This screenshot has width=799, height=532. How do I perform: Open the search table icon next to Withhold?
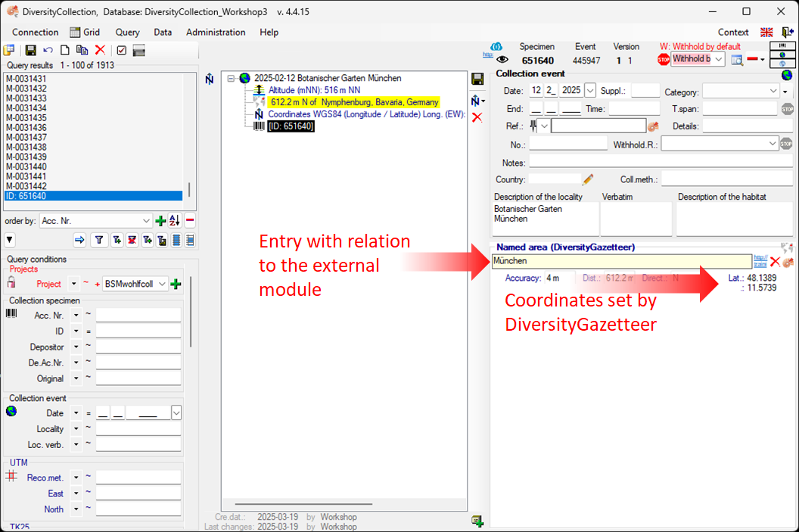[737, 60]
